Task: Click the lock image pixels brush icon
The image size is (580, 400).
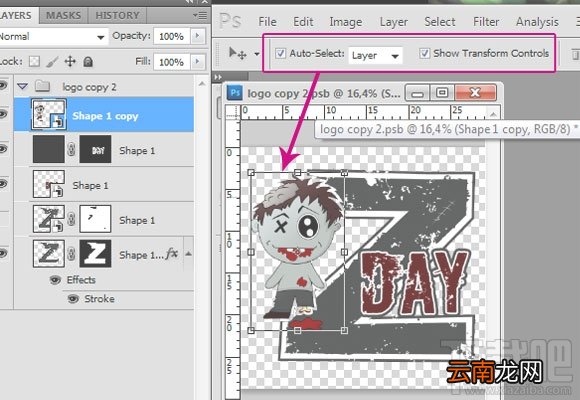Action: (52, 62)
